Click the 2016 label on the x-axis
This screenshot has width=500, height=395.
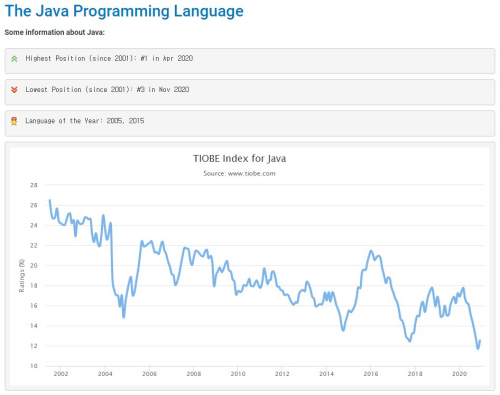[x=371, y=374]
